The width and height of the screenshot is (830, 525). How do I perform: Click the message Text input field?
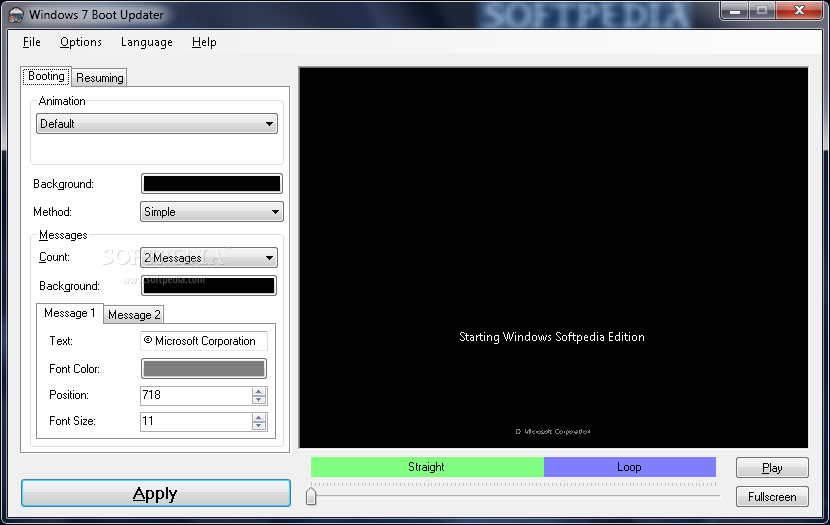click(204, 341)
